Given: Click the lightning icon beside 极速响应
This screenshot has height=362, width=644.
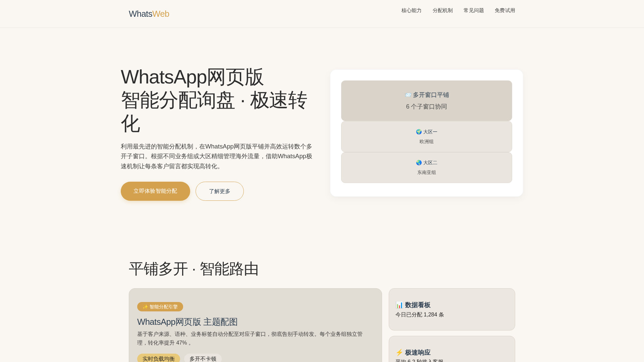Looking at the screenshot, I should pos(399,353).
